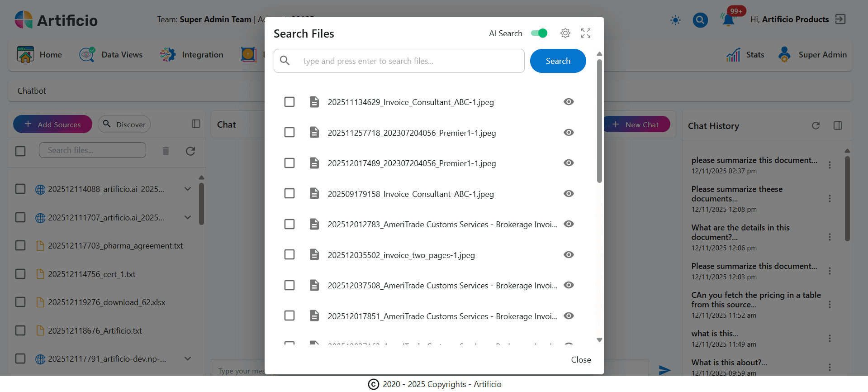
Task: Check 202512119276_download_62.xlsx source checkbox
Action: coord(20,302)
